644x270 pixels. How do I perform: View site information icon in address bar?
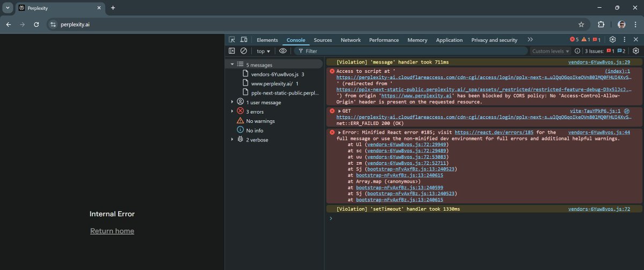coord(52,24)
